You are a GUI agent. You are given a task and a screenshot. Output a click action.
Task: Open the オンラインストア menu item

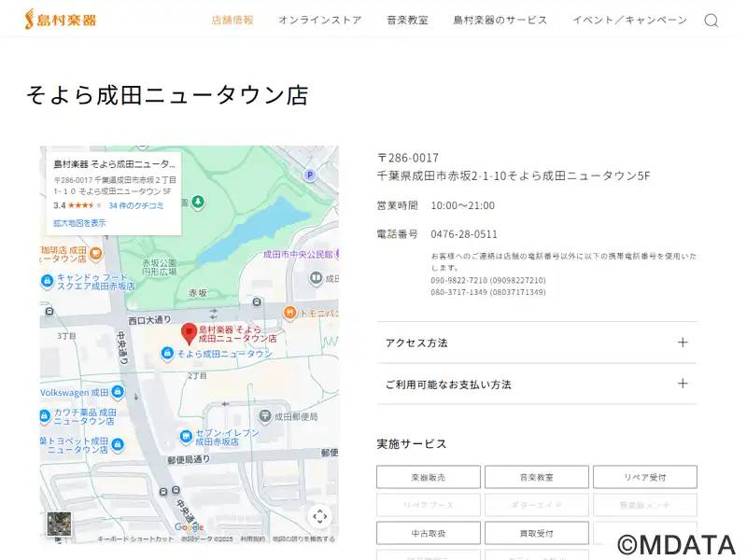(x=319, y=21)
